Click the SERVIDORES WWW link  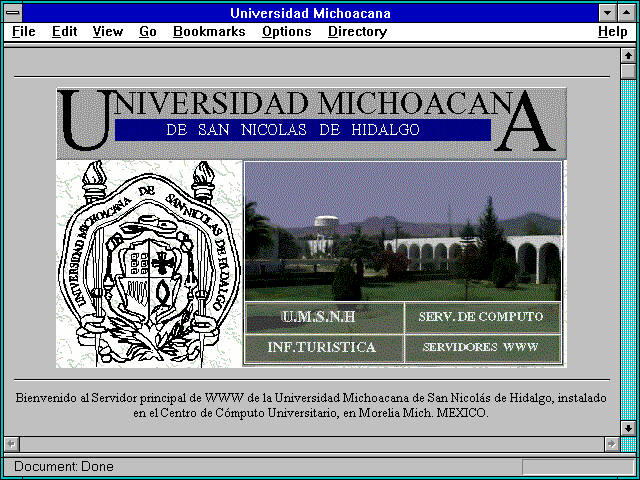pyautogui.click(x=482, y=348)
